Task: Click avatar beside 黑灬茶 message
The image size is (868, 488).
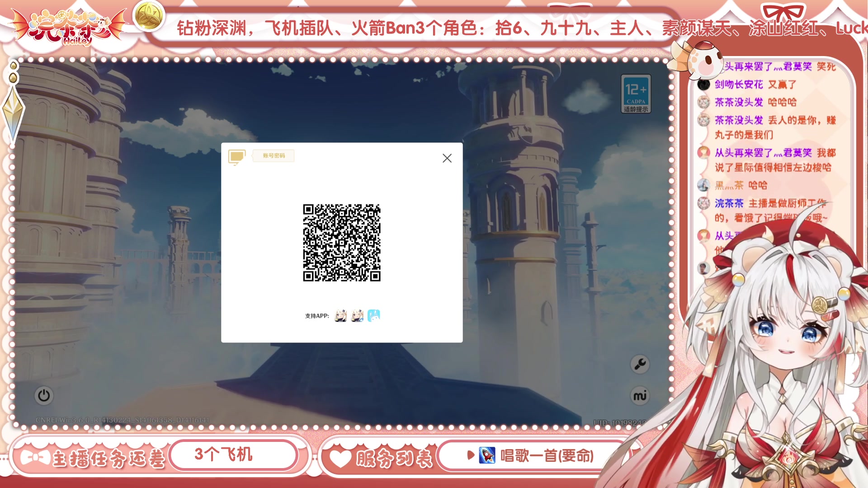Action: (x=703, y=185)
